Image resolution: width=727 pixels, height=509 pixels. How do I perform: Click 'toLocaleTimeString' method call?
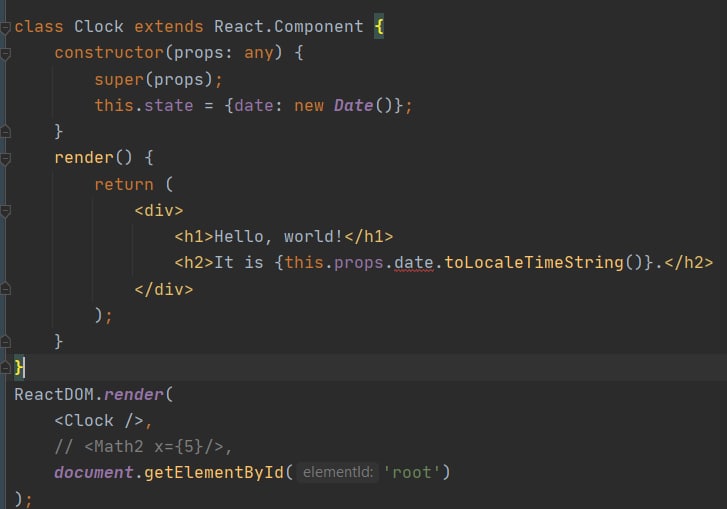point(534,262)
